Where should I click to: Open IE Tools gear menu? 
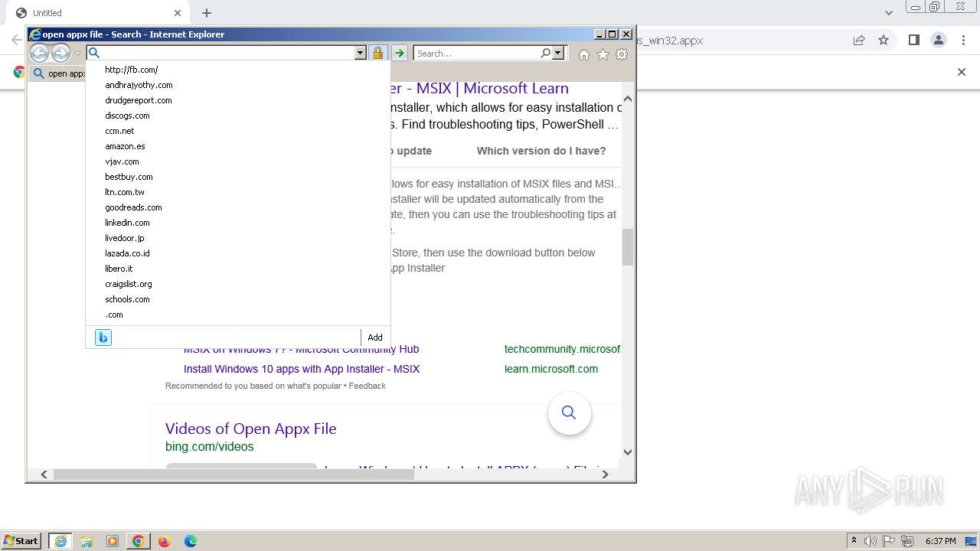click(622, 54)
